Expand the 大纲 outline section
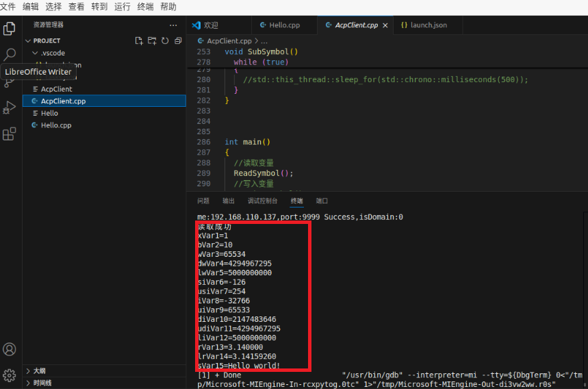 [28, 371]
